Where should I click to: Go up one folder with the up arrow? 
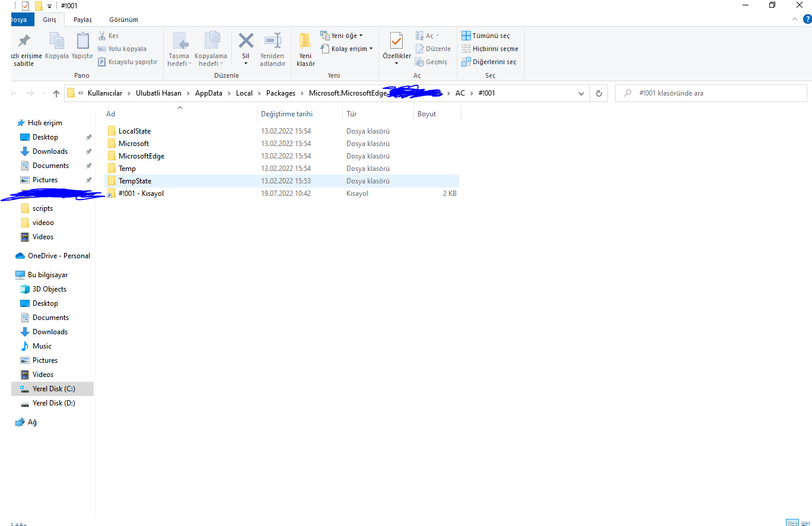(x=56, y=93)
